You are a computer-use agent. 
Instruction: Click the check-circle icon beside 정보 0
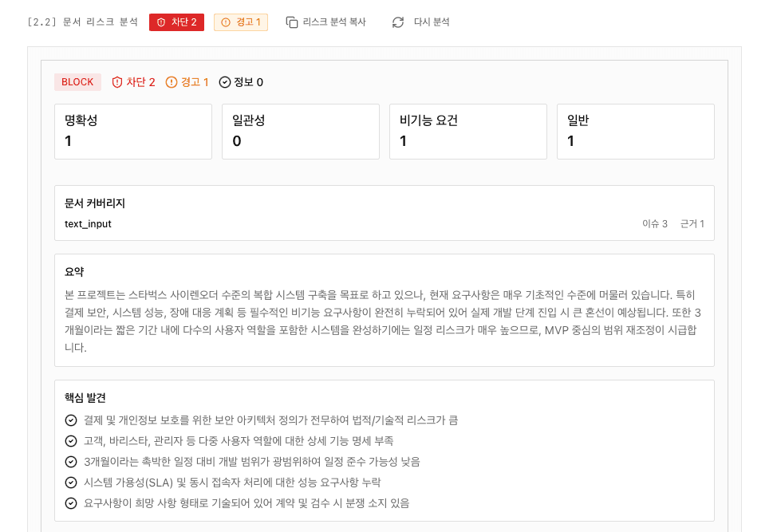225,82
